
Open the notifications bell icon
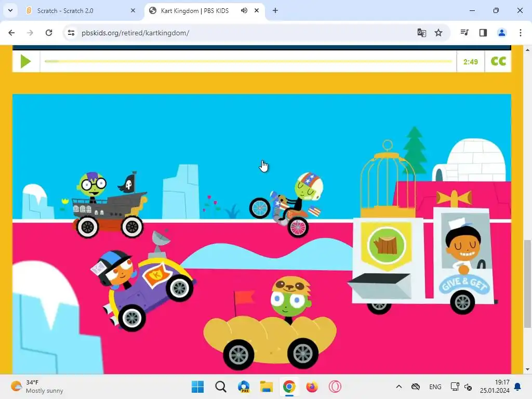pyautogui.click(x=518, y=387)
